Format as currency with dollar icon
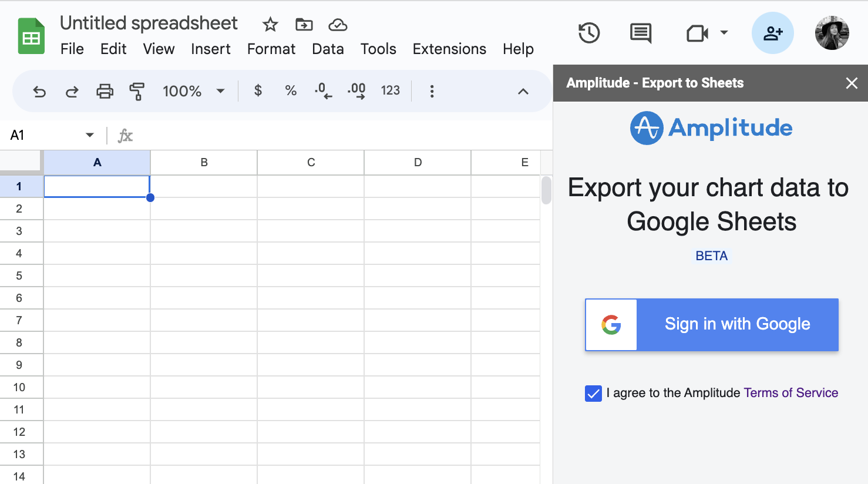 pyautogui.click(x=258, y=90)
